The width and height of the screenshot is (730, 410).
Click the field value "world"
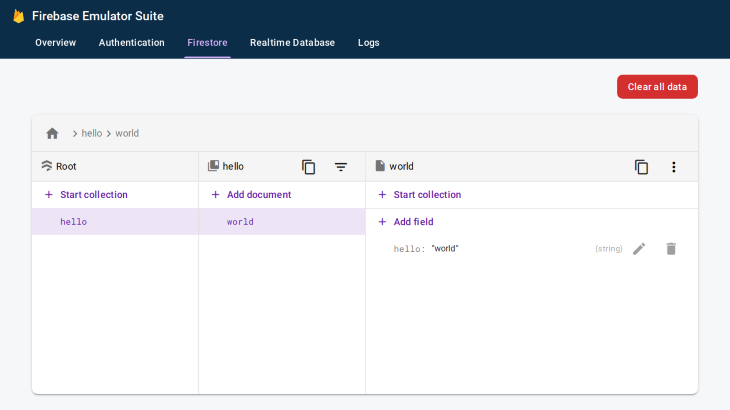tap(445, 249)
